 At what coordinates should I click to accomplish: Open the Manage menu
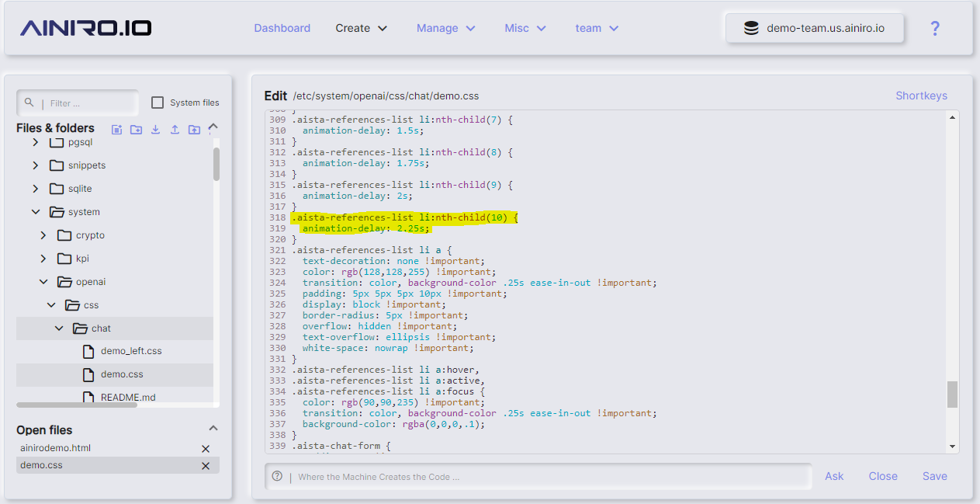coord(446,28)
